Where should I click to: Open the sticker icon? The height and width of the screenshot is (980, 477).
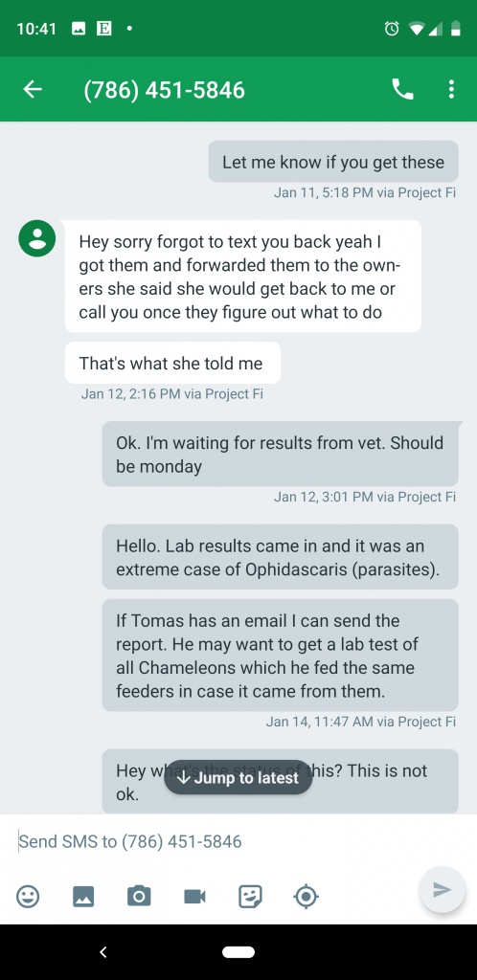(x=250, y=896)
